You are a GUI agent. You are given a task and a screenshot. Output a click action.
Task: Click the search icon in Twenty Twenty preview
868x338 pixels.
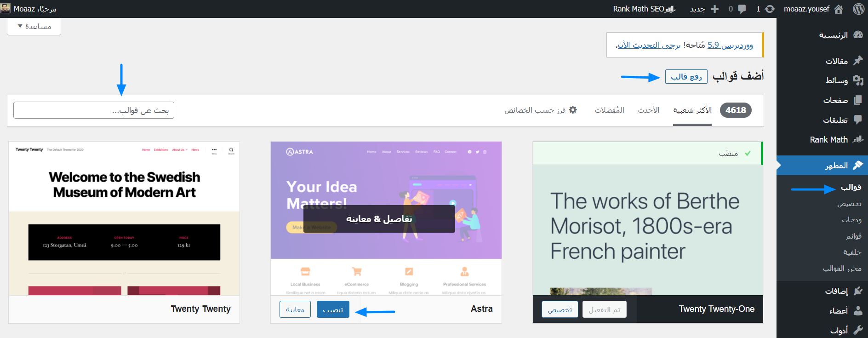[x=231, y=150]
